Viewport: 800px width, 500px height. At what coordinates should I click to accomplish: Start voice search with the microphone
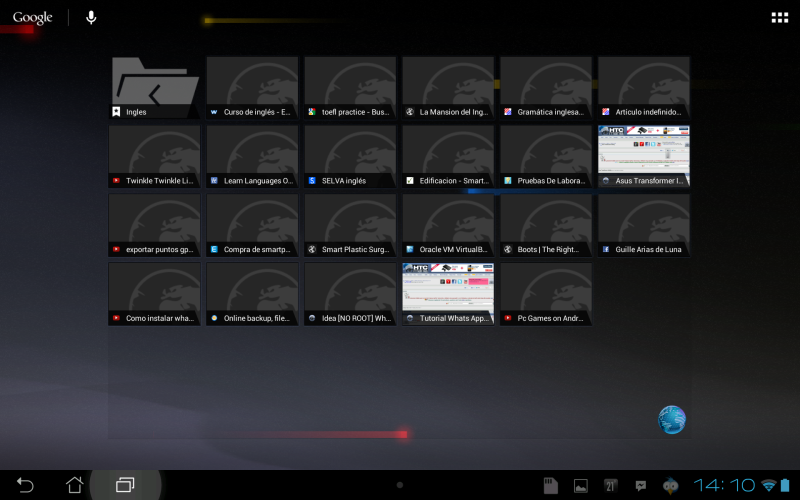91,18
